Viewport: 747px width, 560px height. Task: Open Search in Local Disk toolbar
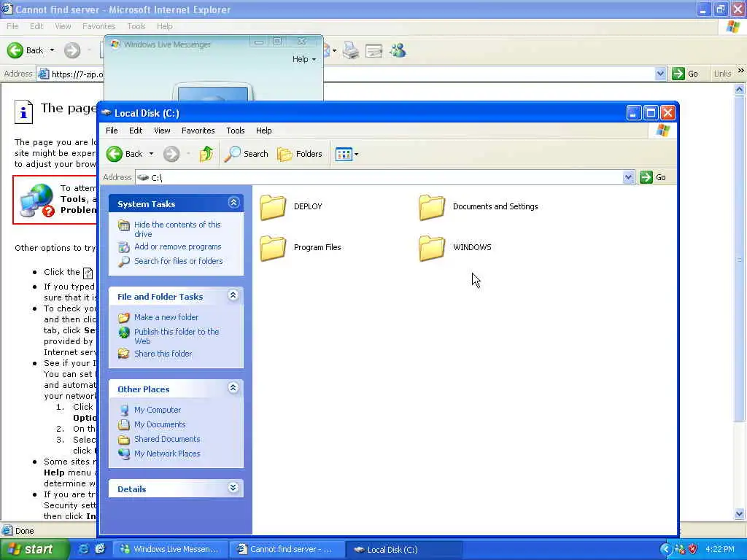[x=246, y=154]
